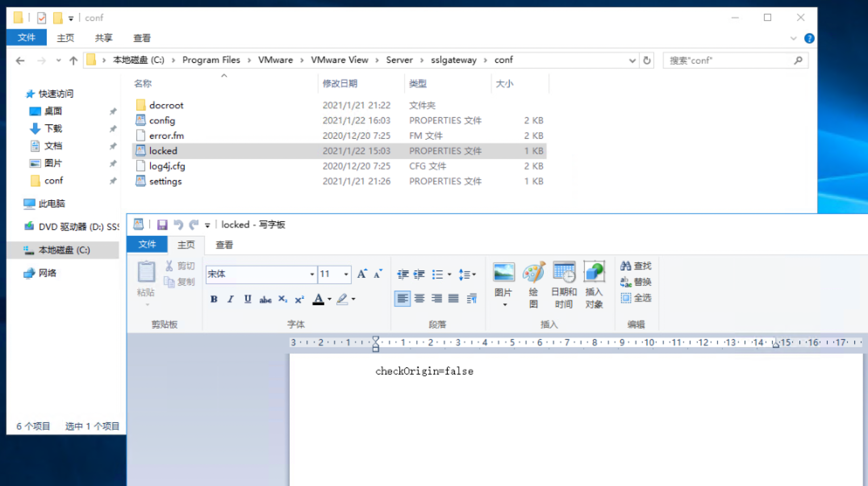Open the font color picker arrow
868x486 pixels.
click(330, 299)
